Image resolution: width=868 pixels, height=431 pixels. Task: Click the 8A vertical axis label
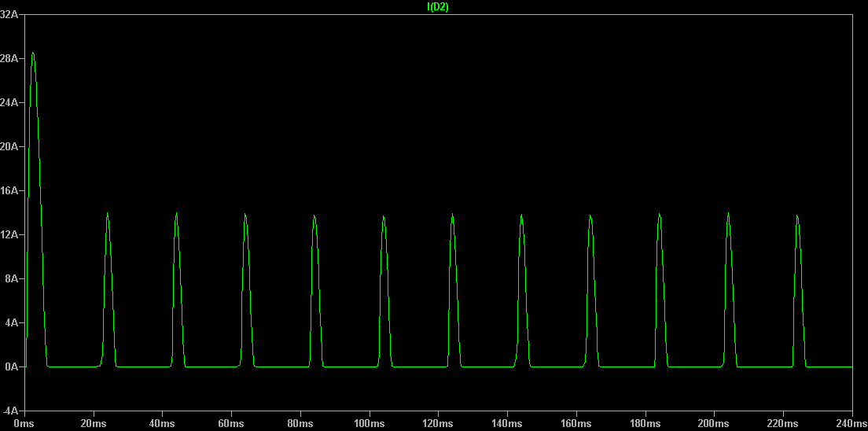click(12, 279)
